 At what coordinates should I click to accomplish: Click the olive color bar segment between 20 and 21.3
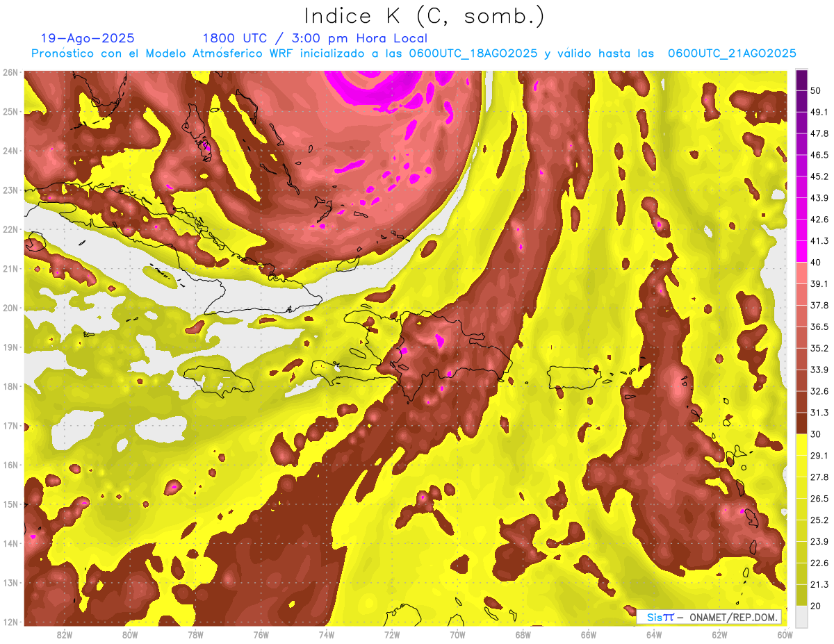click(x=801, y=595)
